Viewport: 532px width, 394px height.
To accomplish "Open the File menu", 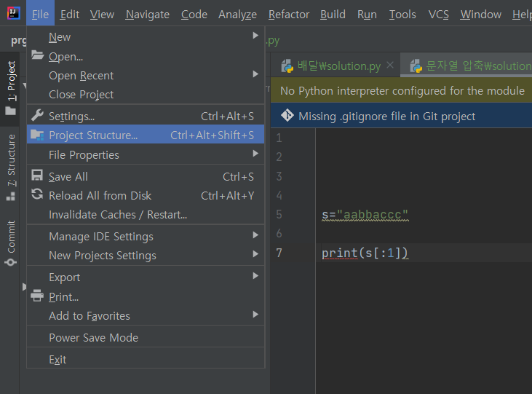I will (x=40, y=15).
